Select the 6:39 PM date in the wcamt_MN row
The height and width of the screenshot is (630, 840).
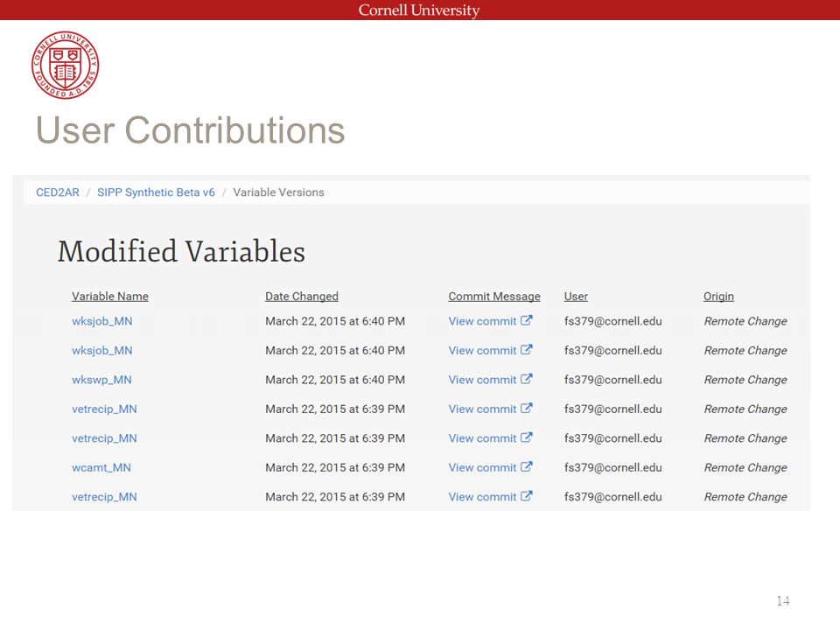point(335,467)
